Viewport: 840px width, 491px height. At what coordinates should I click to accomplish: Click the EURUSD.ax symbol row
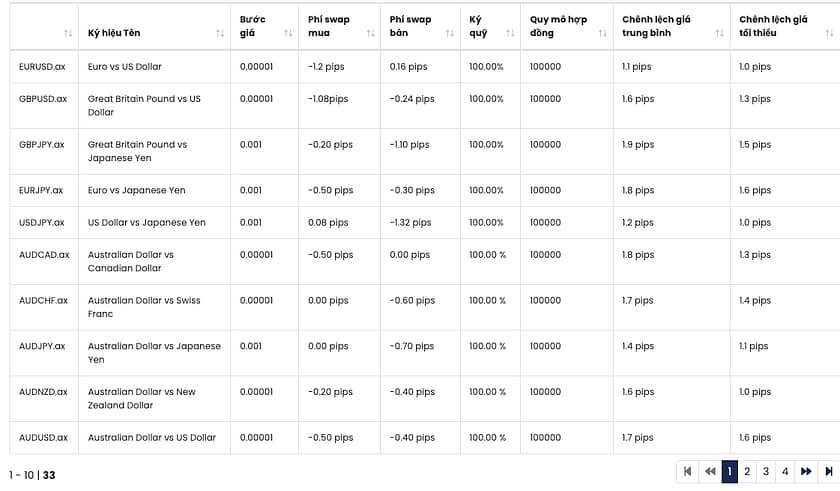(41, 67)
